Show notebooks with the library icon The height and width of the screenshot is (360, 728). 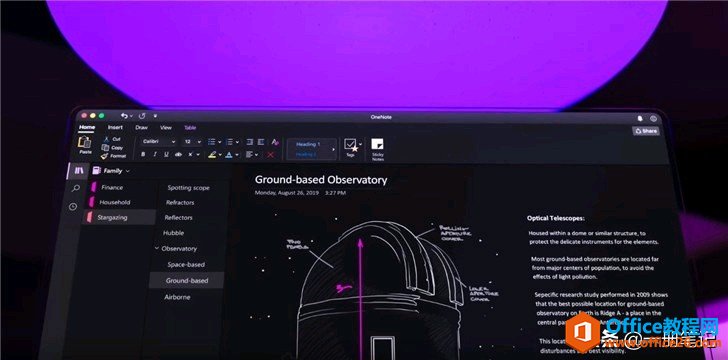(78, 170)
